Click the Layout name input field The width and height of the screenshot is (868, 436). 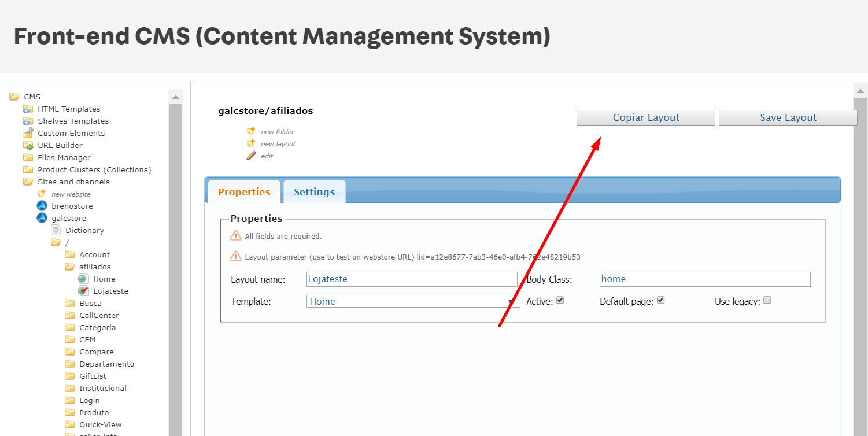click(x=412, y=279)
